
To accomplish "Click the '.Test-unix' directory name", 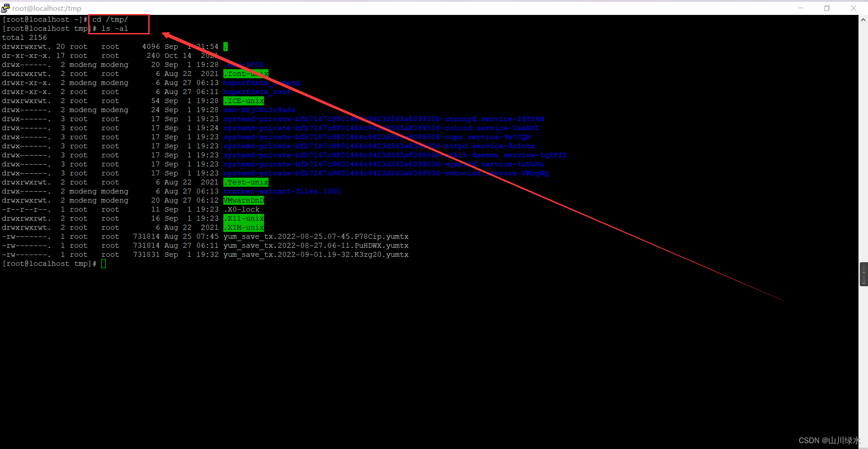I will pyautogui.click(x=246, y=182).
